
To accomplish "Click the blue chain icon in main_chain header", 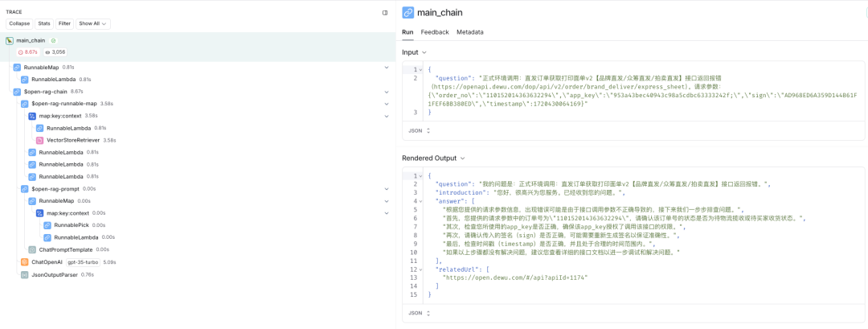I will pos(408,13).
